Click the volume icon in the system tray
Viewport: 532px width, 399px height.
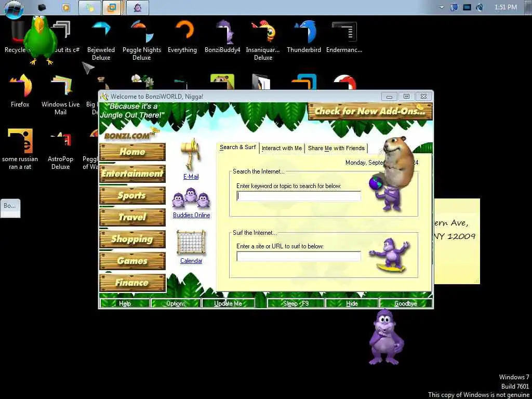tap(480, 7)
